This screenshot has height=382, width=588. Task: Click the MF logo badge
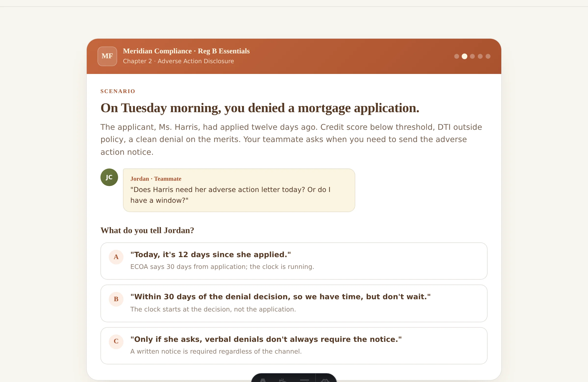(107, 56)
